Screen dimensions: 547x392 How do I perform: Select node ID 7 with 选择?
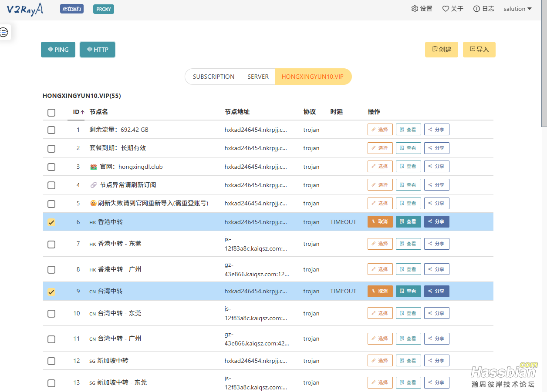coord(380,244)
